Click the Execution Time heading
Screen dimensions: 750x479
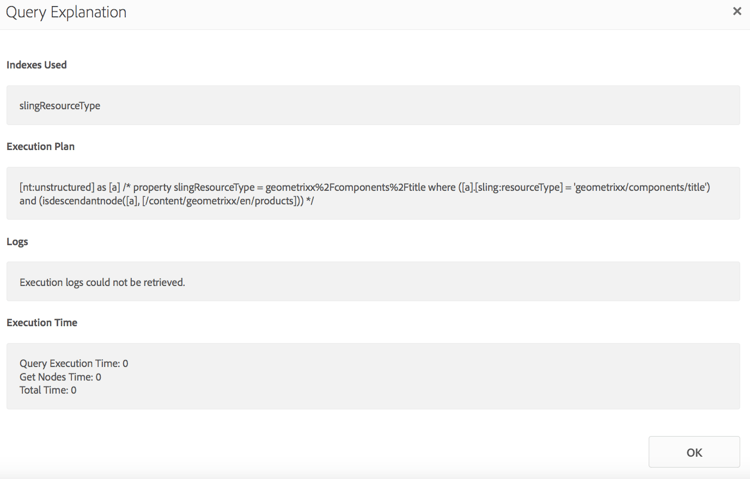[x=42, y=323]
